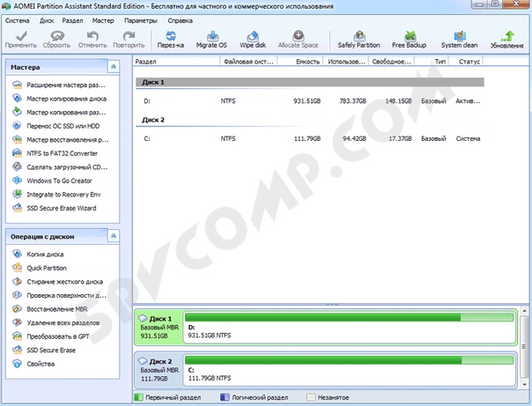Select C: 111.79GB NTFS partition bar
532x406 pixels.
(x=350, y=370)
